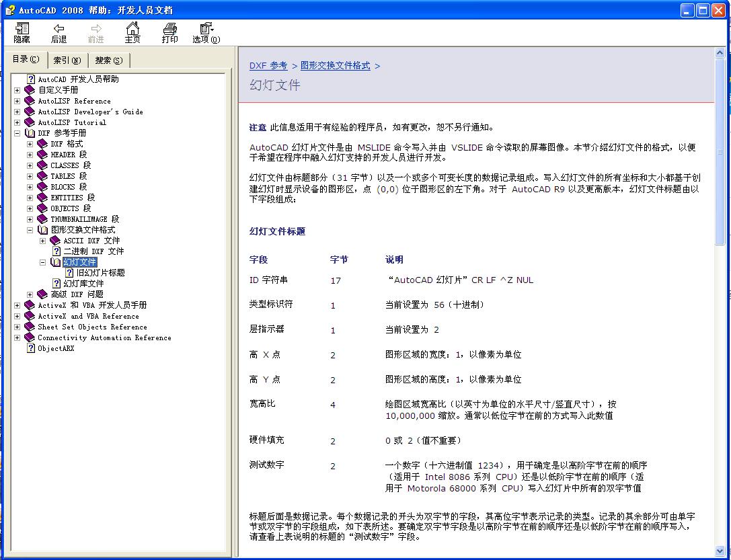
Task: Click the 宽高比 field cell
Action: (262, 403)
